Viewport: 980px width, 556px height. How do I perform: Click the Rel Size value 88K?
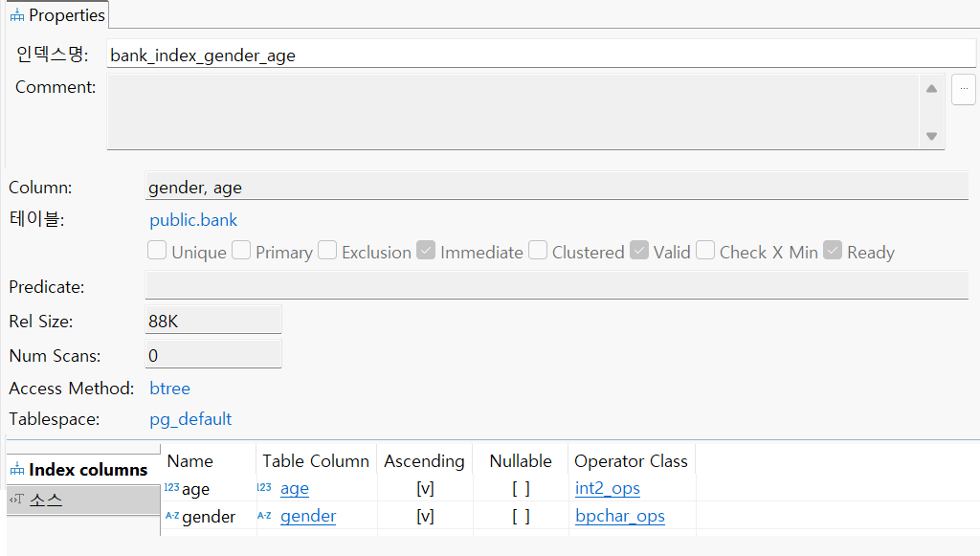[213, 321]
